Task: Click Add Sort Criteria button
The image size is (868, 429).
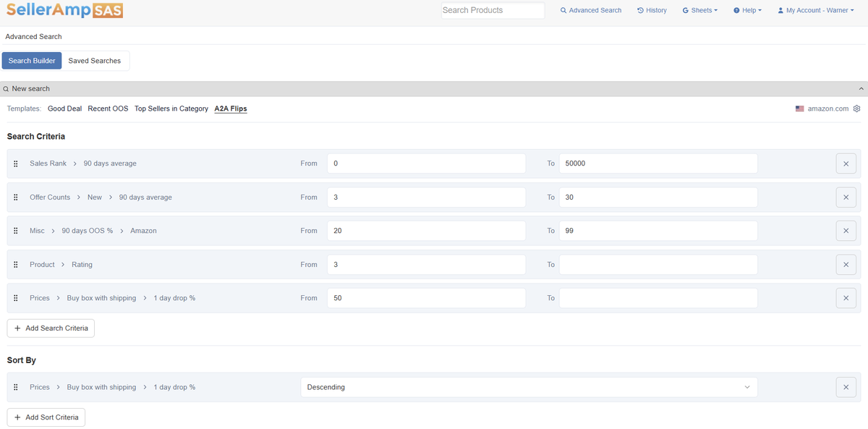Action: (x=46, y=417)
